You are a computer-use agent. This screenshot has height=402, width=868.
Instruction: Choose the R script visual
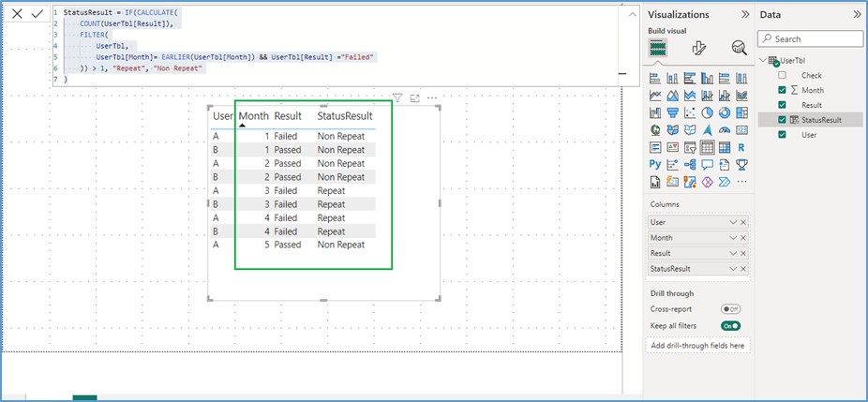(x=741, y=147)
